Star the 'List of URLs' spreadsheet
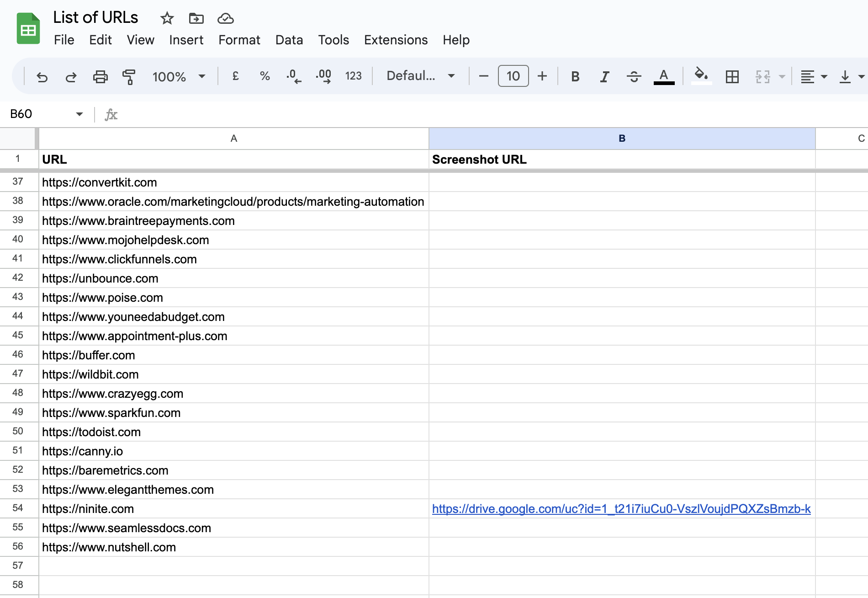This screenshot has width=868, height=598. 167,19
